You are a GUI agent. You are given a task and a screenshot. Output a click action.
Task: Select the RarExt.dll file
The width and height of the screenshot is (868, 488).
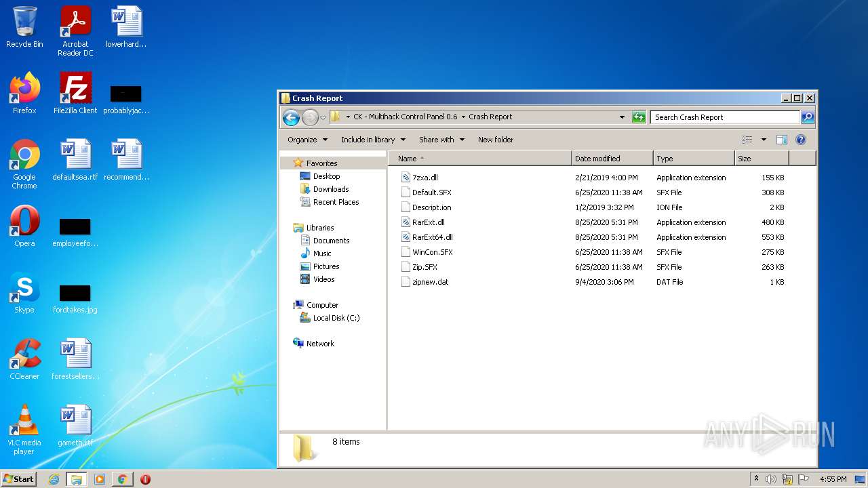pos(429,222)
